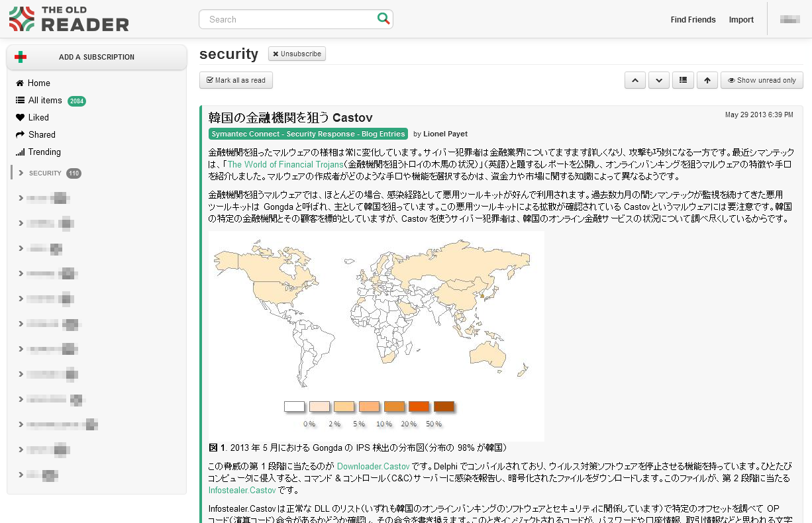Mark all as read checkbox button
This screenshot has width=812, height=523.
[236, 80]
